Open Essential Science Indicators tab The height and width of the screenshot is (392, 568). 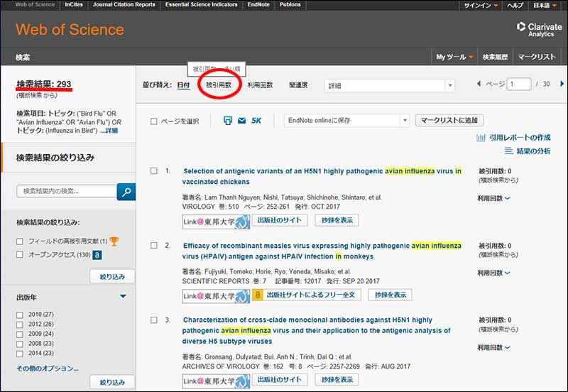(202, 5)
